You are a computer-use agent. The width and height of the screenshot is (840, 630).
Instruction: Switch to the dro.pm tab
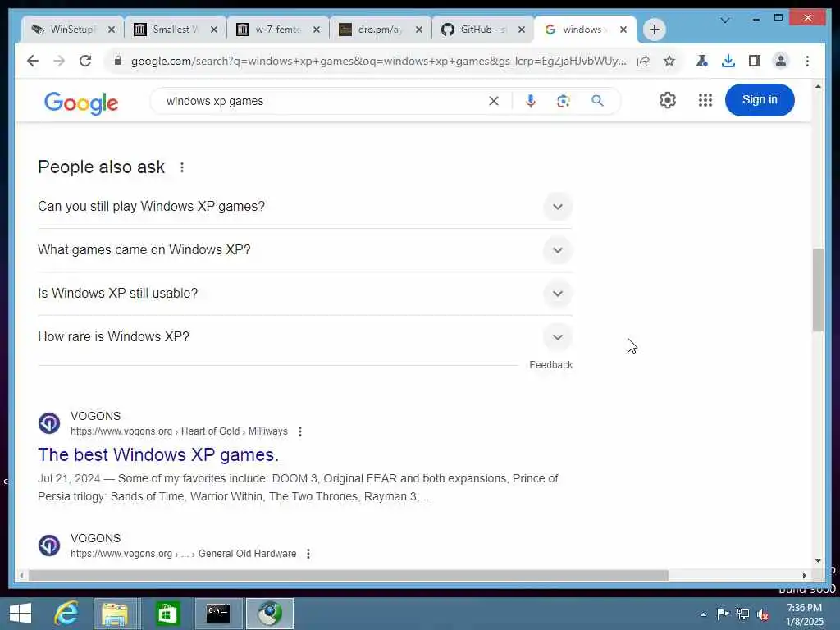tap(380, 30)
